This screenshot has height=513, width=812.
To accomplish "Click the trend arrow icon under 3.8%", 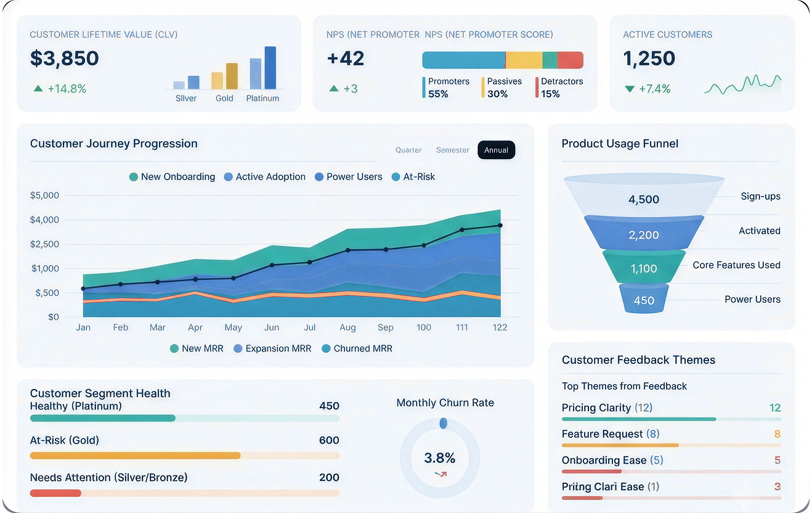I will point(441,474).
